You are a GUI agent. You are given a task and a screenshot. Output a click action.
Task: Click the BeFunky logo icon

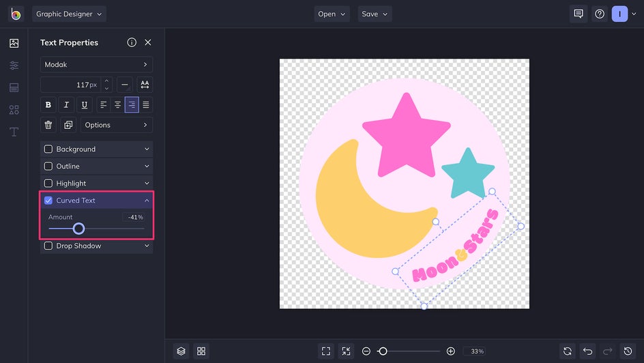[x=16, y=14]
